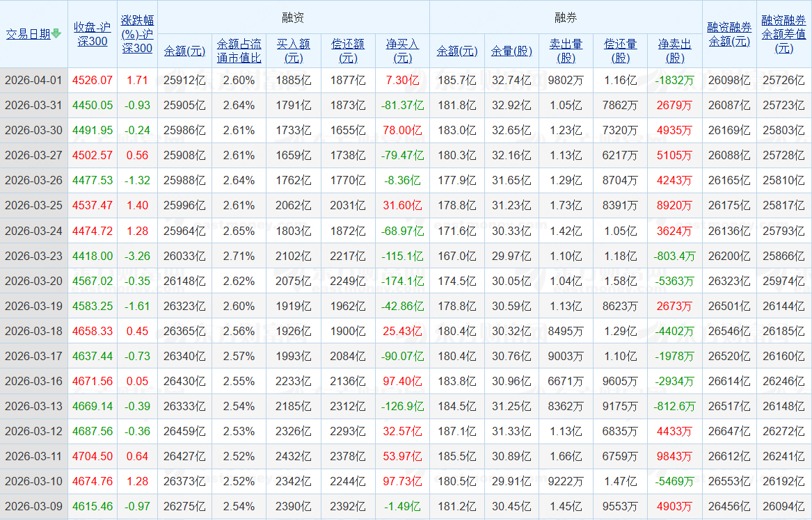Viewport: 812px width, 520px height.
Task: Sort table by 收盘-沪深300 header
Action: [92, 34]
